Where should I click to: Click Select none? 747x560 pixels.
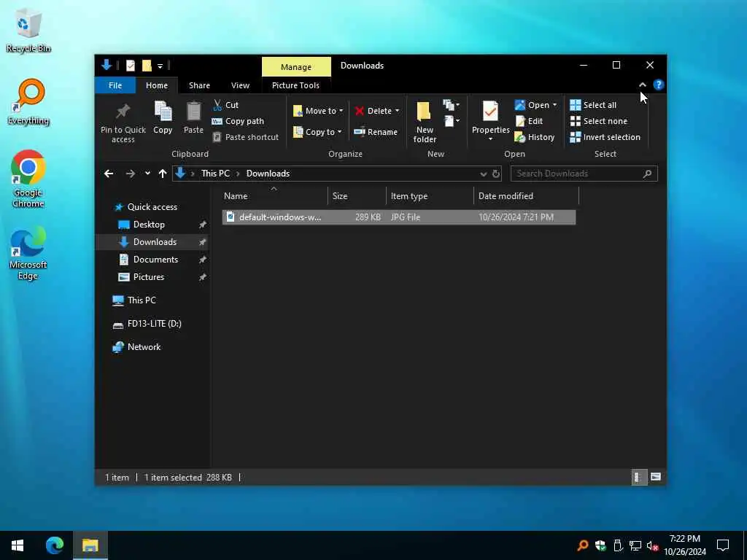click(x=598, y=121)
